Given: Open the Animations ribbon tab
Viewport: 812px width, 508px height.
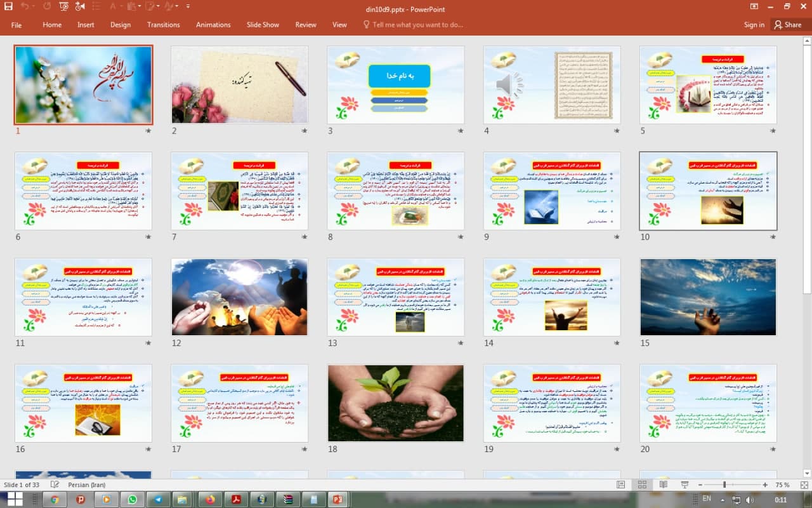Looking at the screenshot, I should 213,25.
